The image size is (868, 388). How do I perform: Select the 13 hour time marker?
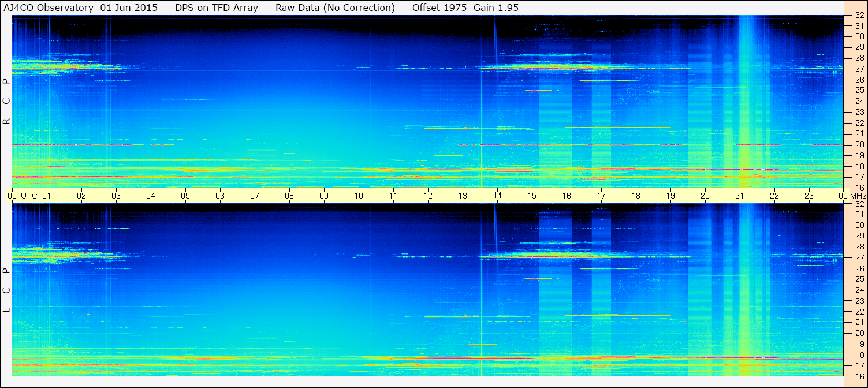(463, 196)
